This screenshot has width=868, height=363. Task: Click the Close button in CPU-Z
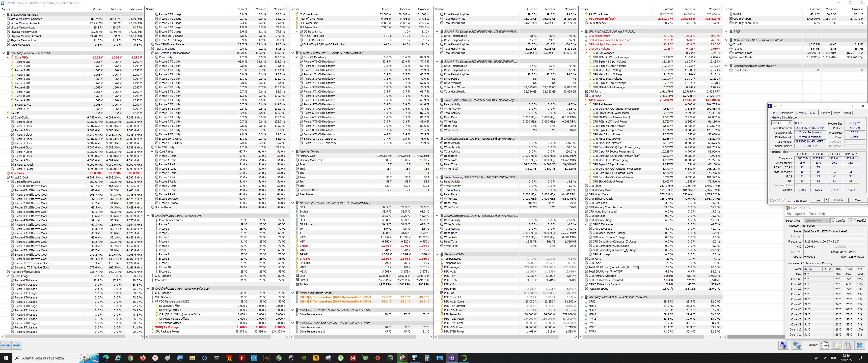click(x=858, y=200)
